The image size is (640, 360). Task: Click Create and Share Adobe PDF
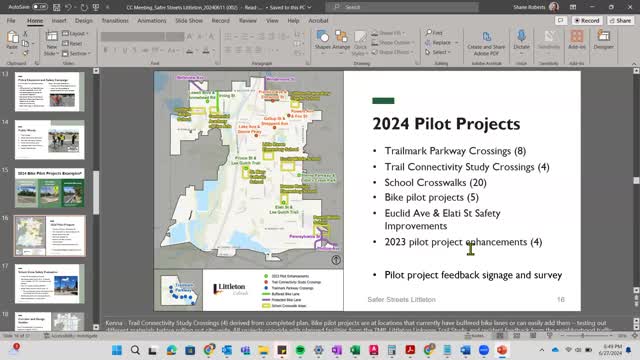point(486,43)
